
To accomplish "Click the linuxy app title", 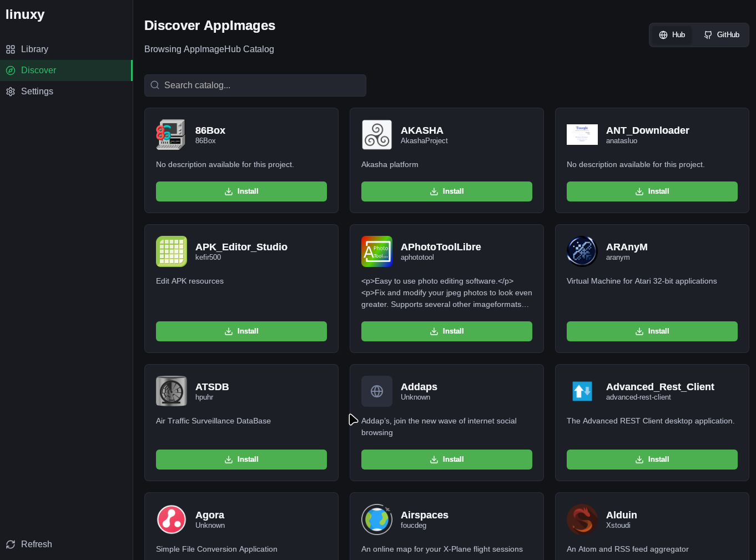I will click(25, 14).
